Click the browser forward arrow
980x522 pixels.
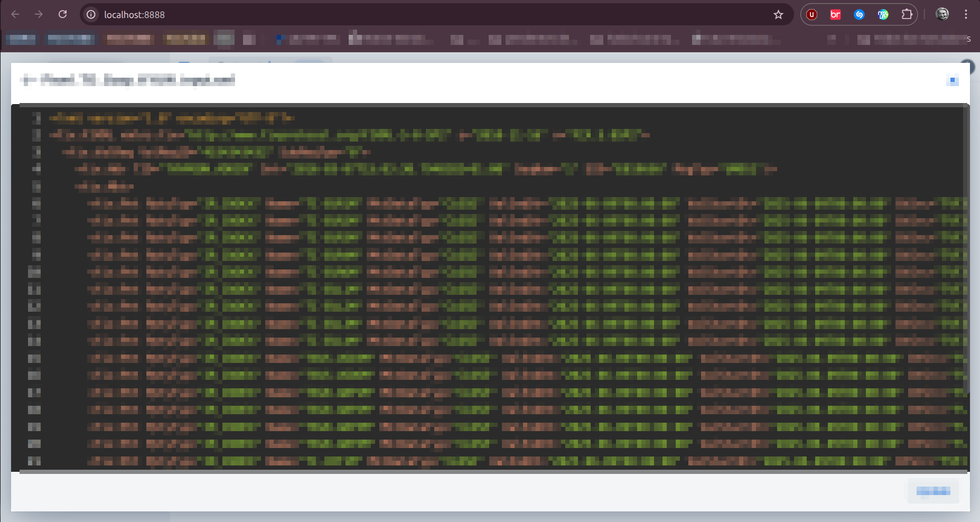39,14
